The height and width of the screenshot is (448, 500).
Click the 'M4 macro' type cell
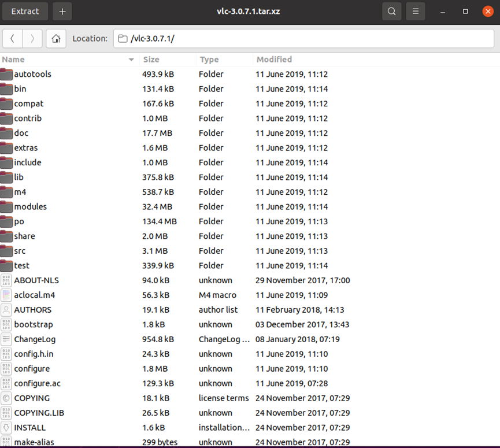point(217,295)
